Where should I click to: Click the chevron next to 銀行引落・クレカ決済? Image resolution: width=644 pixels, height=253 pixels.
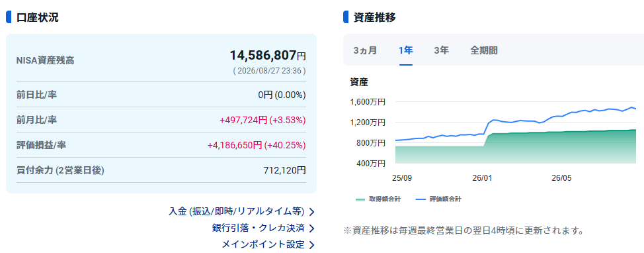[x=311, y=228]
